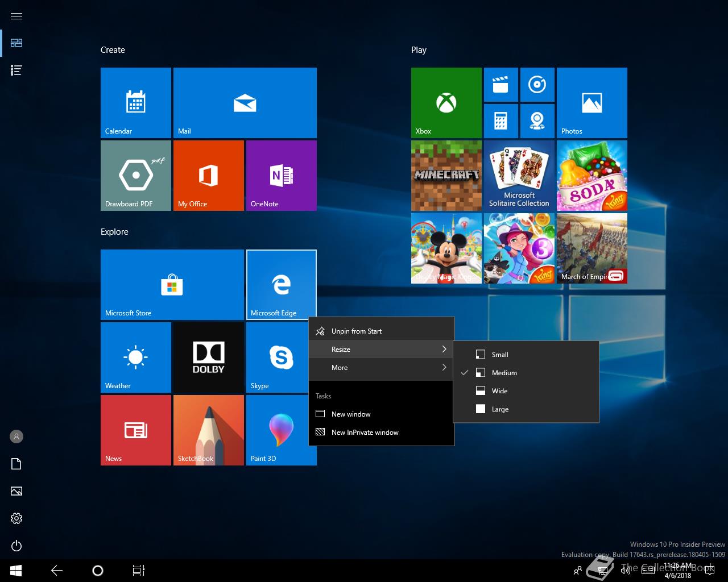Select the Wide tile size
This screenshot has width=728, height=582.
(x=526, y=391)
